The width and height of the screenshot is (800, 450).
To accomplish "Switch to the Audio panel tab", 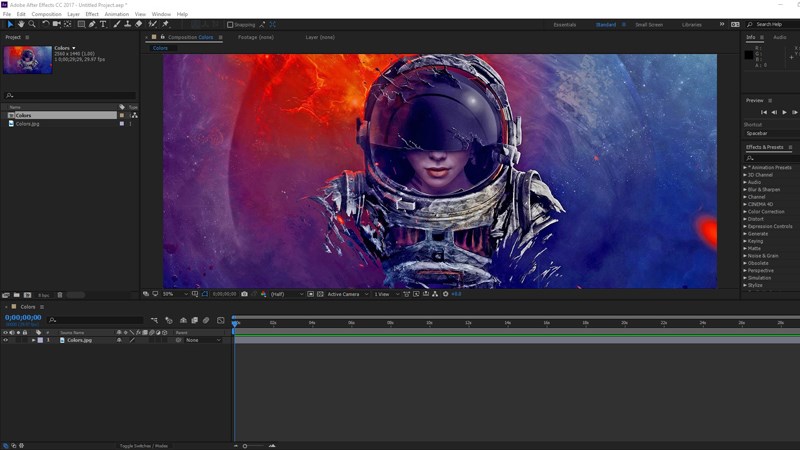I will (779, 37).
